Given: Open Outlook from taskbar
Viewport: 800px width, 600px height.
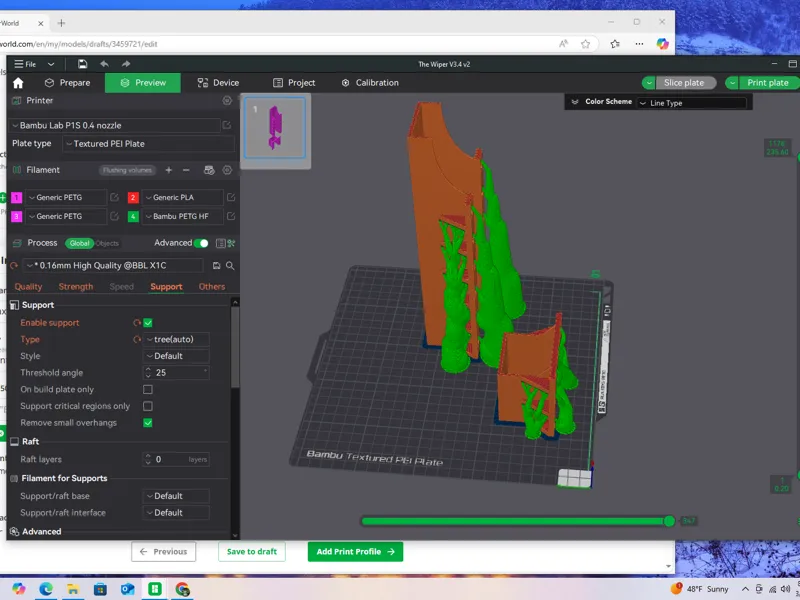Looking at the screenshot, I should pos(128,589).
